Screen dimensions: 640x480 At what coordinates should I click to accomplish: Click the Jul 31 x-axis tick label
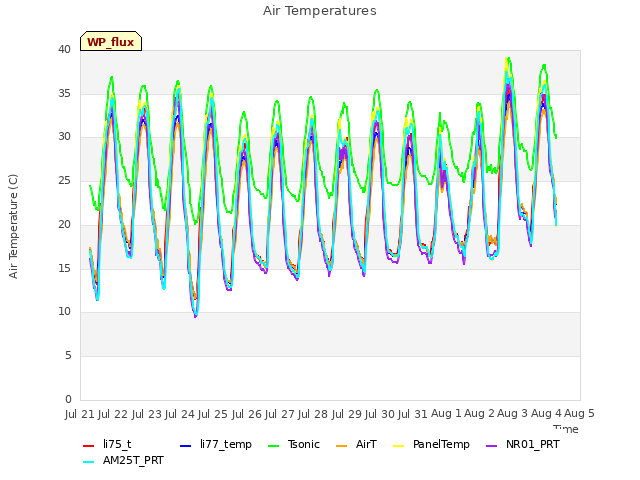click(413, 414)
